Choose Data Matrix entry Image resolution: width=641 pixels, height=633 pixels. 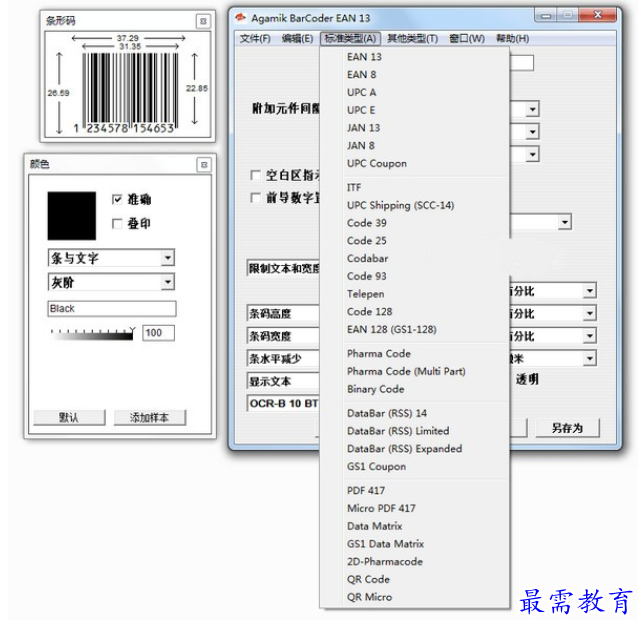pos(415,526)
